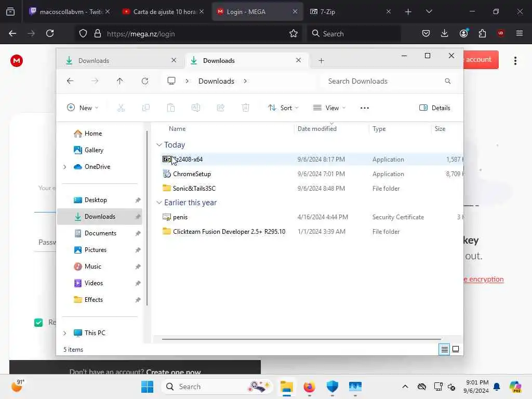The width and height of the screenshot is (532, 399).
Task: Click chevron after Downloads in address bar
Action: coord(245,81)
